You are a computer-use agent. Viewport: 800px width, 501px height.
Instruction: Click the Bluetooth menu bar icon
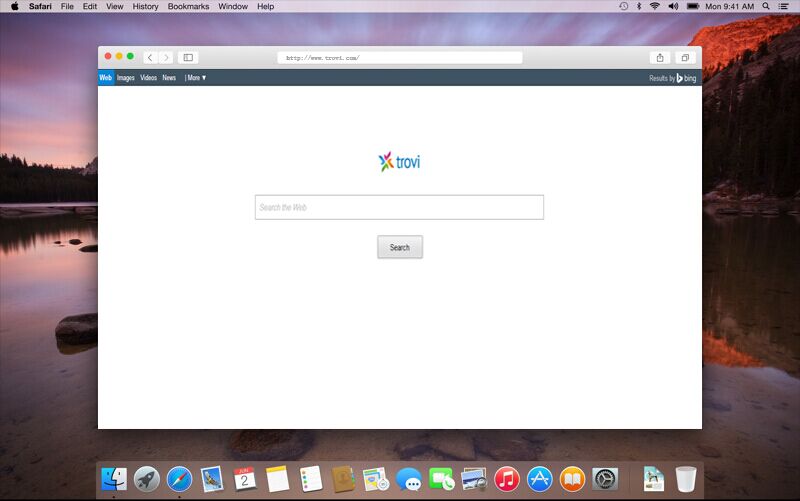tap(639, 6)
